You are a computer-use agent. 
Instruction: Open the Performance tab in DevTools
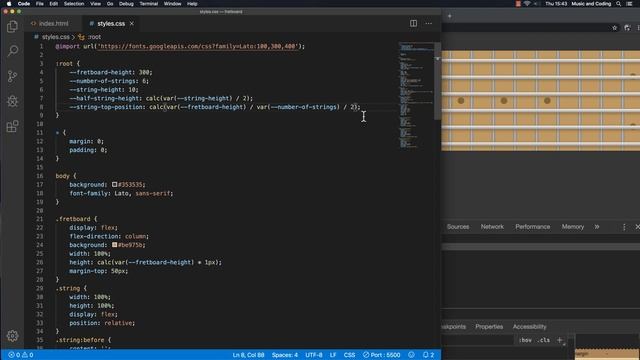tap(532, 227)
